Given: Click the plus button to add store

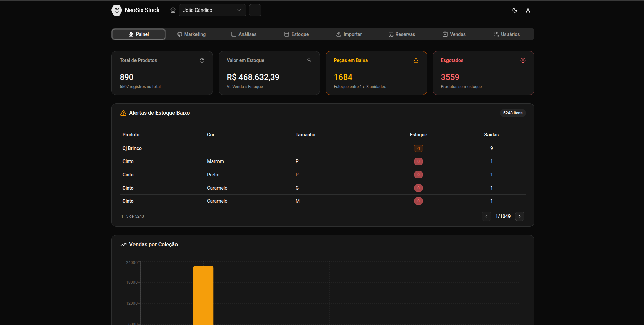Looking at the screenshot, I should [x=255, y=10].
